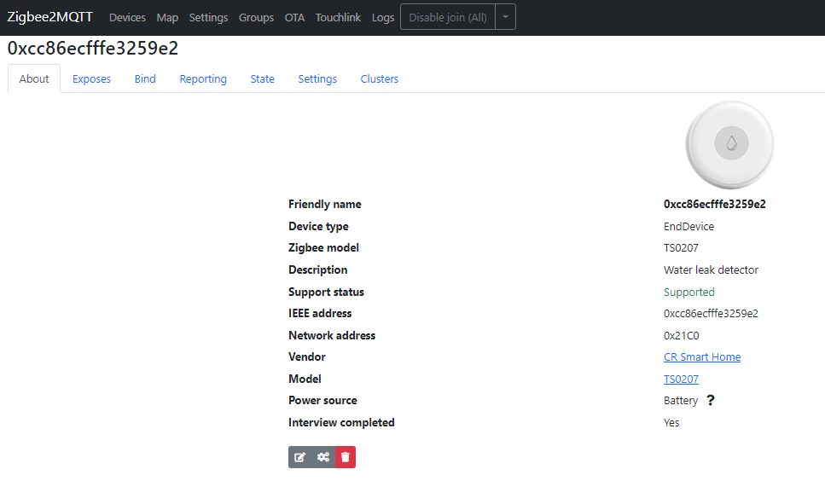Click the water leak detector device image
Viewport: 825px width, 504px height.
729,145
